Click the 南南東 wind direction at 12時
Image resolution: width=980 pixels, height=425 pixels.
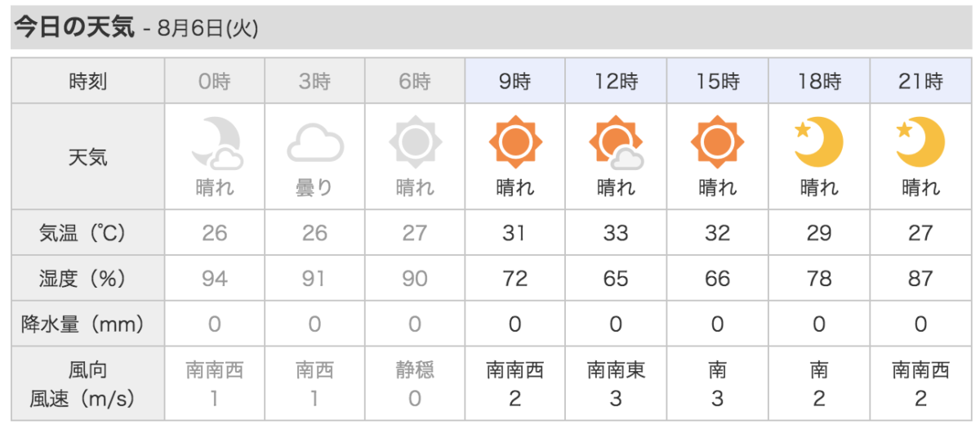(617, 371)
